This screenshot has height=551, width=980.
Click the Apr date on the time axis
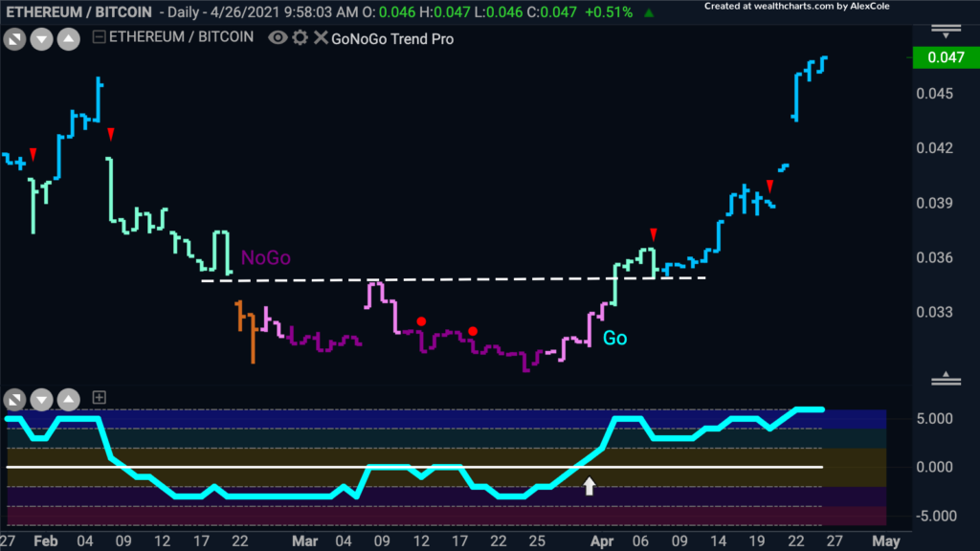click(602, 541)
